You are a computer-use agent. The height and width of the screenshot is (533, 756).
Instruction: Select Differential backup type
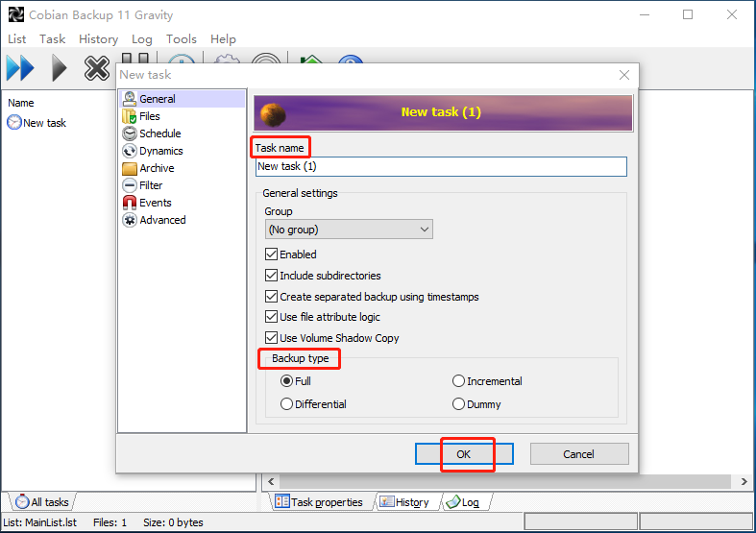[287, 404]
